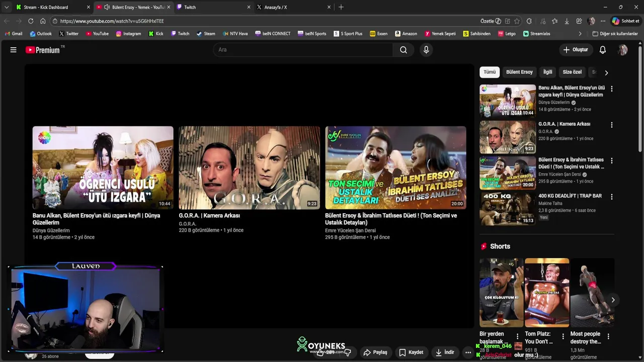Open the Tom Platz short thumbnail
644x362 pixels.
(x=547, y=293)
